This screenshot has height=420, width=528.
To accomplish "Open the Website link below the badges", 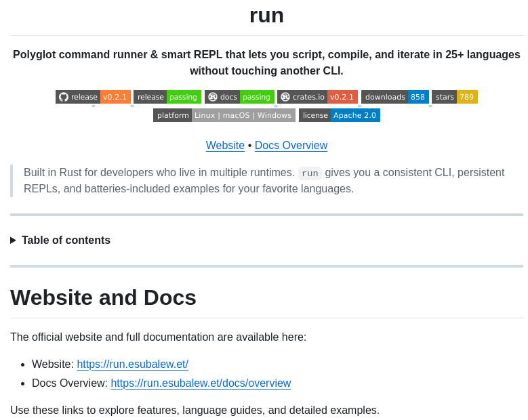I will point(225,146).
